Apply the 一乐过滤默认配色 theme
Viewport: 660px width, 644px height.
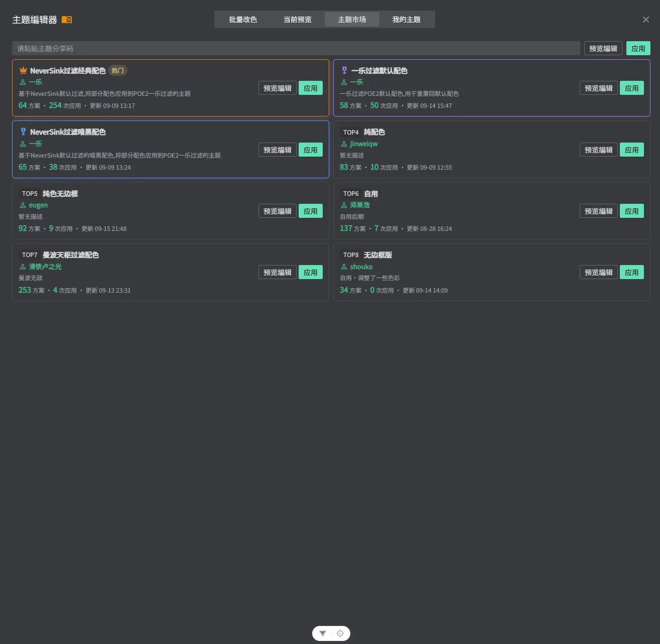click(x=632, y=88)
